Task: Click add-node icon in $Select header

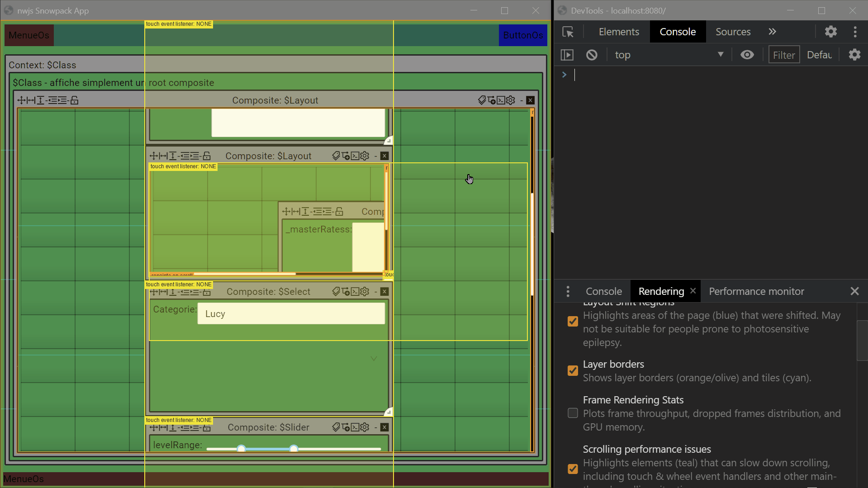Action: [x=346, y=292]
